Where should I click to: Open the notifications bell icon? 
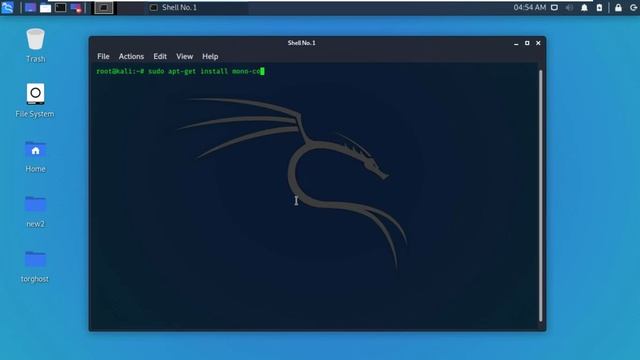coord(584,7)
